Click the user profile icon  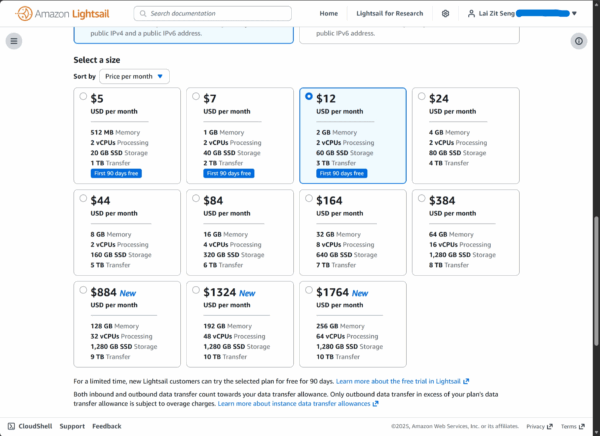click(472, 14)
